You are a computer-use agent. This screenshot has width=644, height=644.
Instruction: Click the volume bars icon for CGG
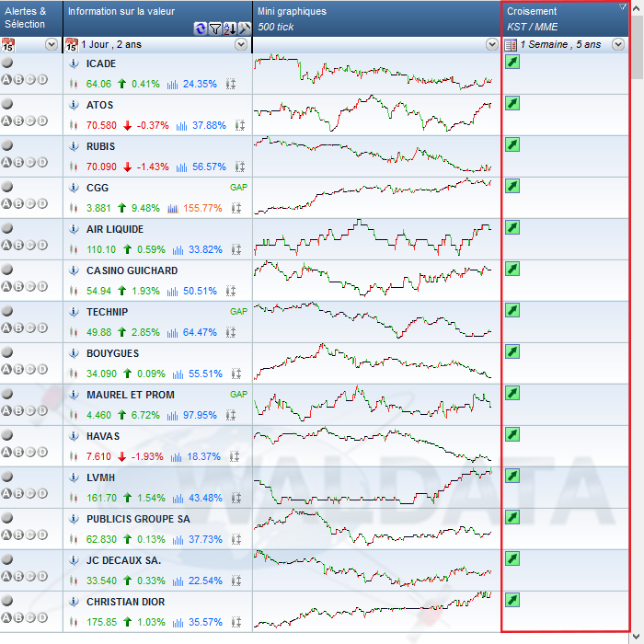173,209
